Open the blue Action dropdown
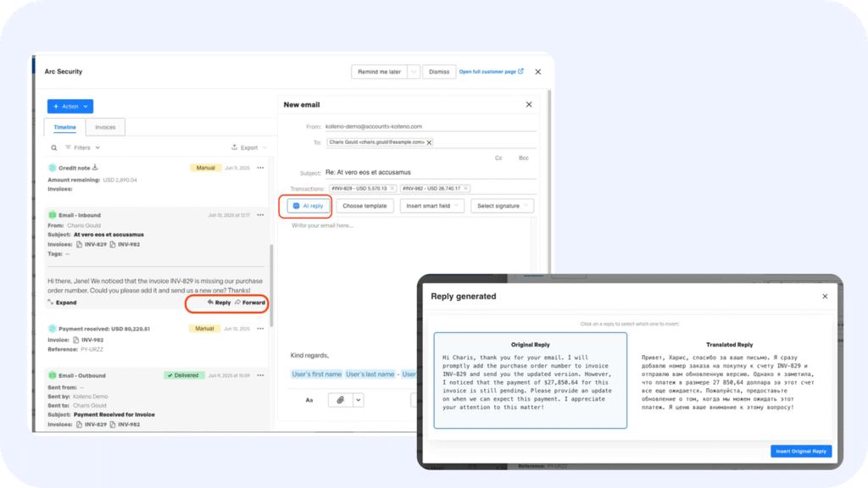The height and width of the screenshot is (488, 868). pos(70,106)
